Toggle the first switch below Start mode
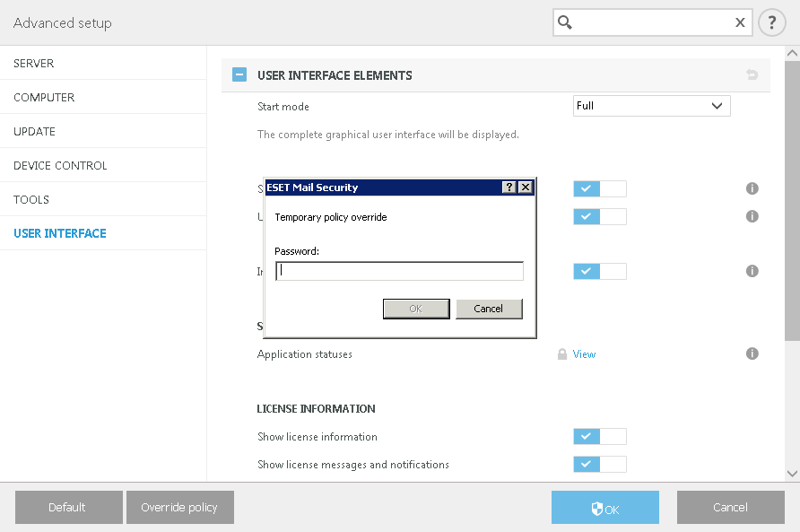Screen dimensions: 800x532 click(x=599, y=188)
